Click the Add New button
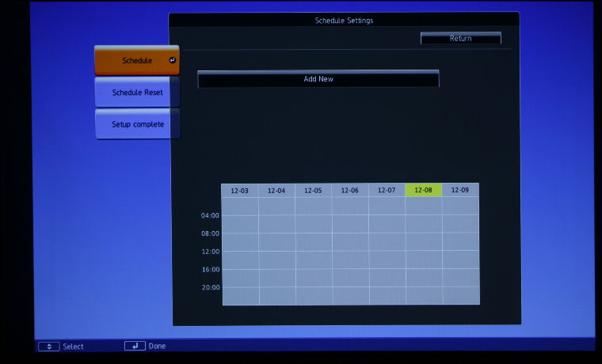This screenshot has height=364, width=602. coord(318,79)
